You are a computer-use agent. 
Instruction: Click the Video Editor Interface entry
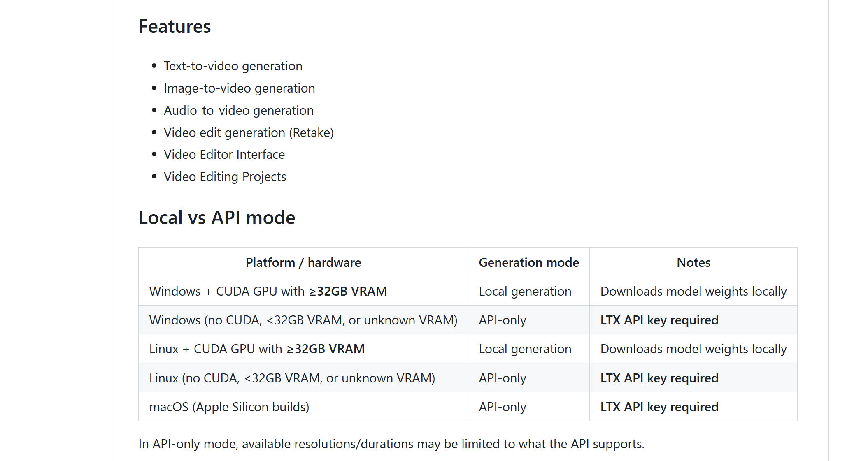[x=224, y=154]
